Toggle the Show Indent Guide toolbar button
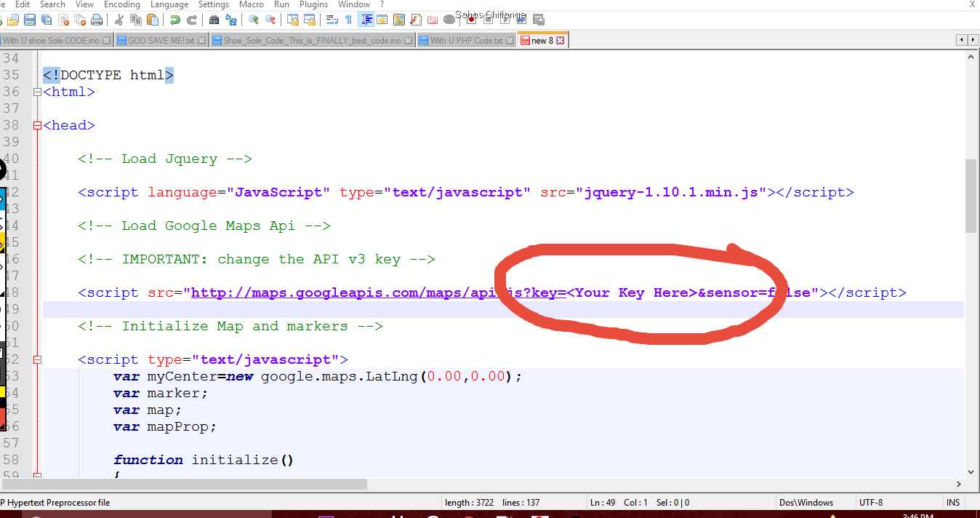 366,20
